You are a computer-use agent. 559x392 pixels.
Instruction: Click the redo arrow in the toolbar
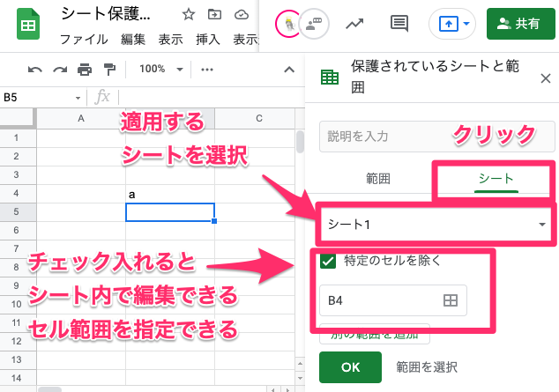point(60,70)
